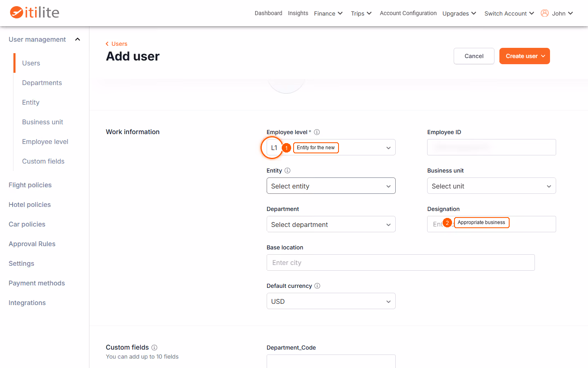Collapse the User management section
The height and width of the screenshot is (368, 588).
78,39
